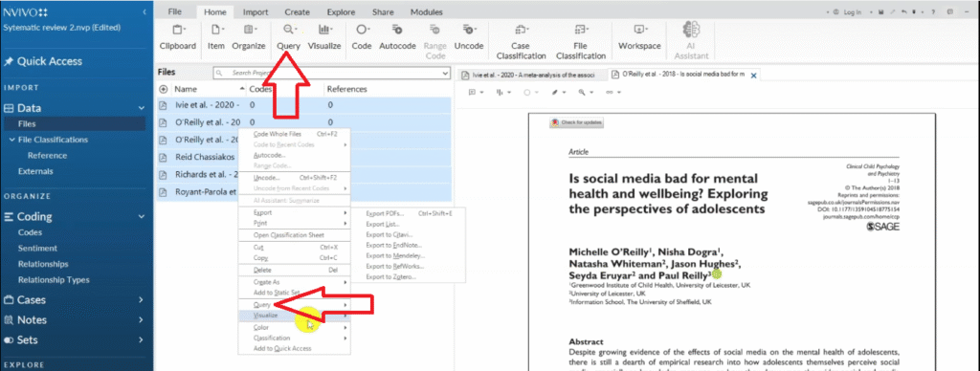Open Case Classification in the ribbon
This screenshot has width=980, height=371.
point(521,42)
